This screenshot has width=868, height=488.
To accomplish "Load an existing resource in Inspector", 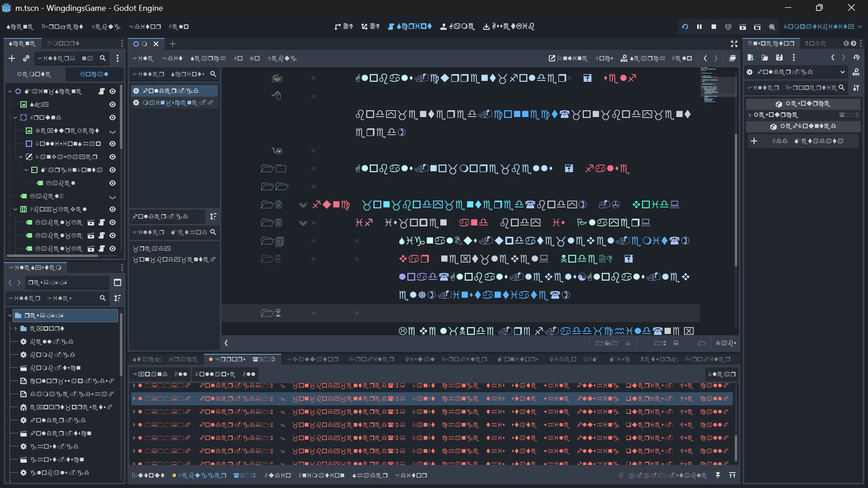I will point(765,57).
